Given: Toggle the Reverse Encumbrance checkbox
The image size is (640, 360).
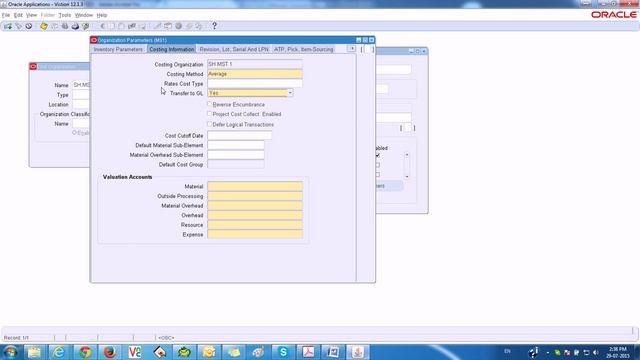Looking at the screenshot, I should pyautogui.click(x=209, y=104).
